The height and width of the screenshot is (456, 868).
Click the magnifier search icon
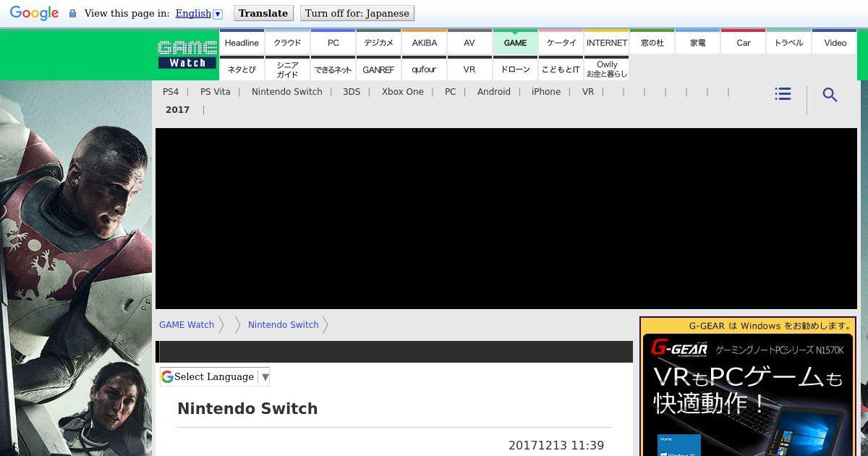tap(830, 95)
